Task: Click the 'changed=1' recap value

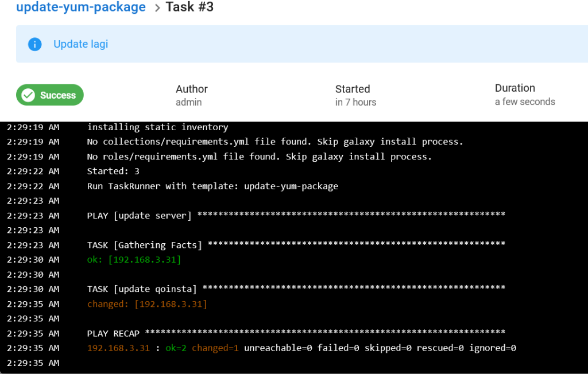Action: [215, 348]
